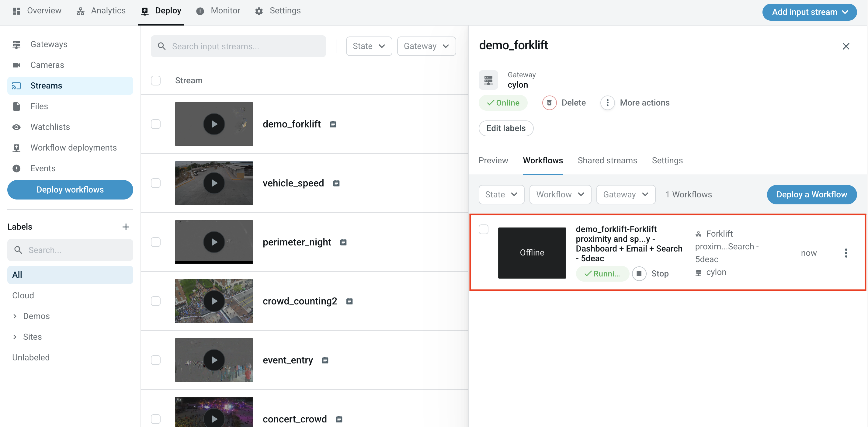868x427 pixels.
Task: Open the Events sidebar item
Action: pos(70,168)
